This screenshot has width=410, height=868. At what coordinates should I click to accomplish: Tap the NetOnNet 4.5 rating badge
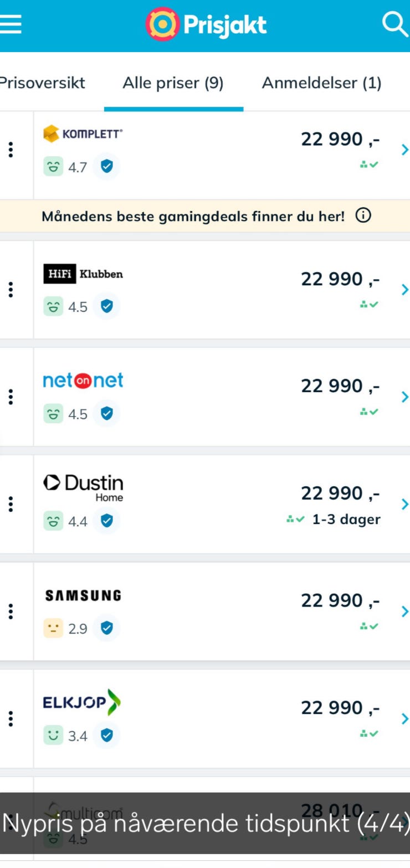tap(65, 414)
